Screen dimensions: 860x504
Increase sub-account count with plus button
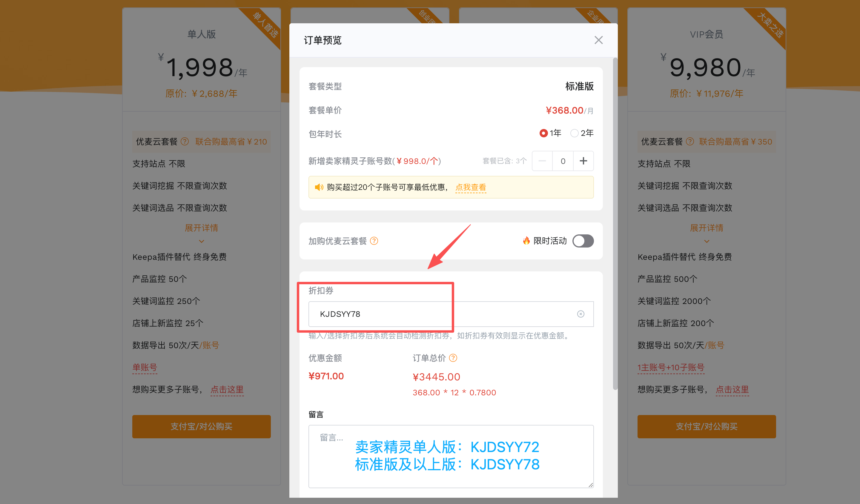point(583,161)
